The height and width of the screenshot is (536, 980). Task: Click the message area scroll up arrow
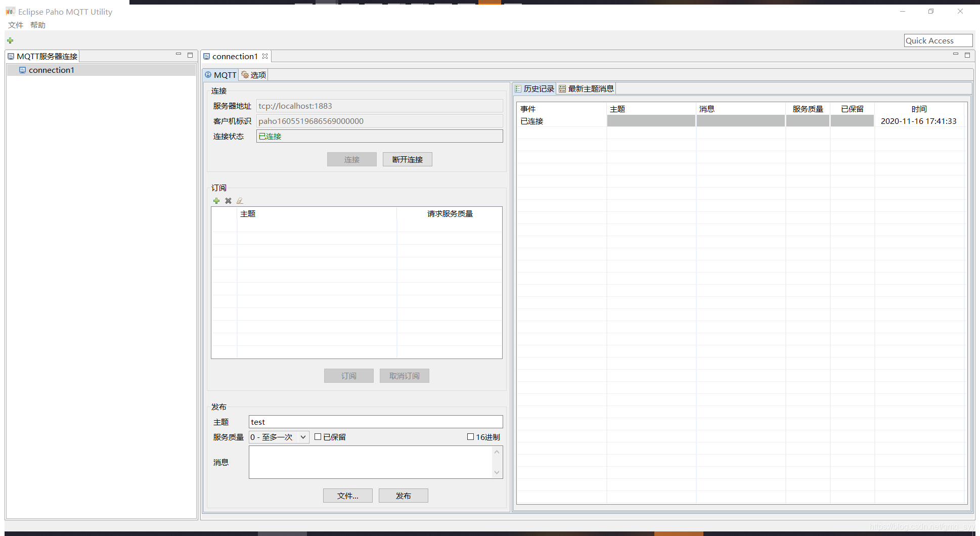497,452
